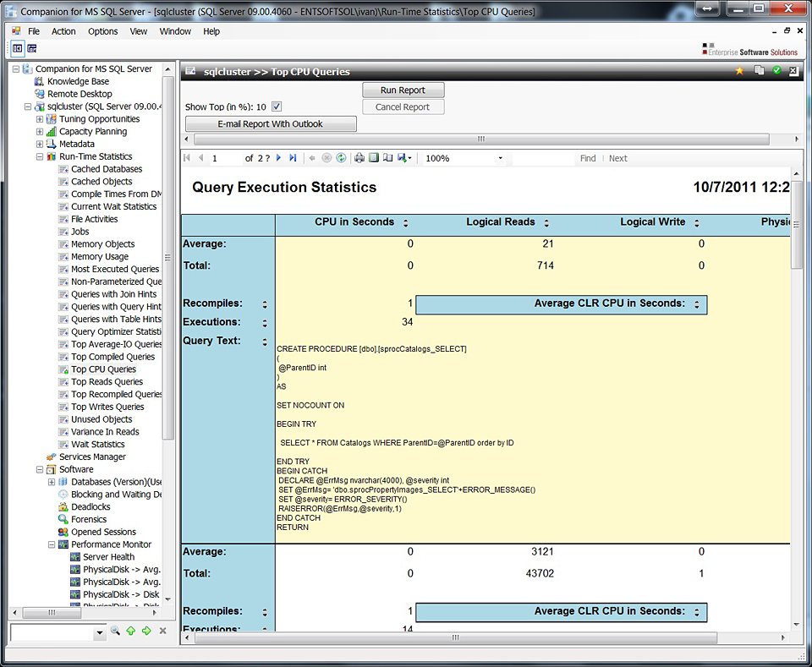Open the search box dropdown under tree
The width and height of the screenshot is (812, 667).
[100, 632]
